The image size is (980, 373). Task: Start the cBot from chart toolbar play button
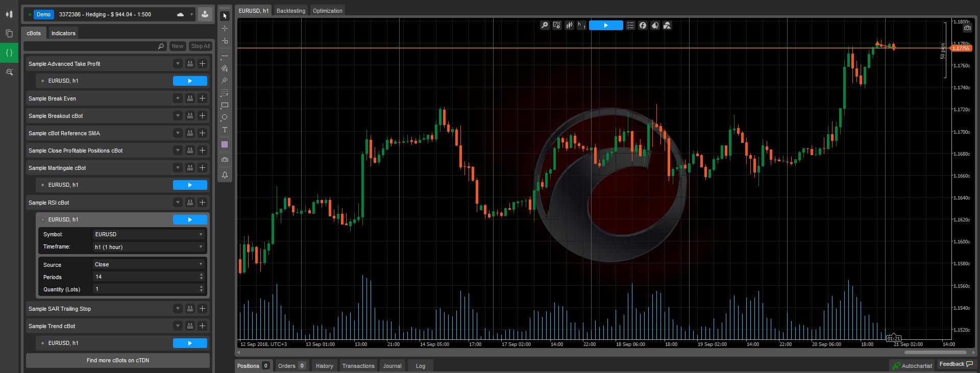606,25
